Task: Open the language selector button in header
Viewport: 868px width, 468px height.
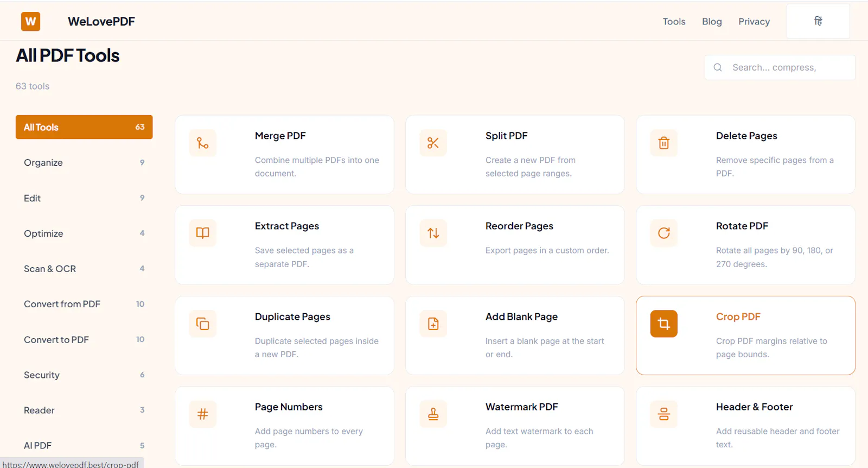Action: click(818, 21)
